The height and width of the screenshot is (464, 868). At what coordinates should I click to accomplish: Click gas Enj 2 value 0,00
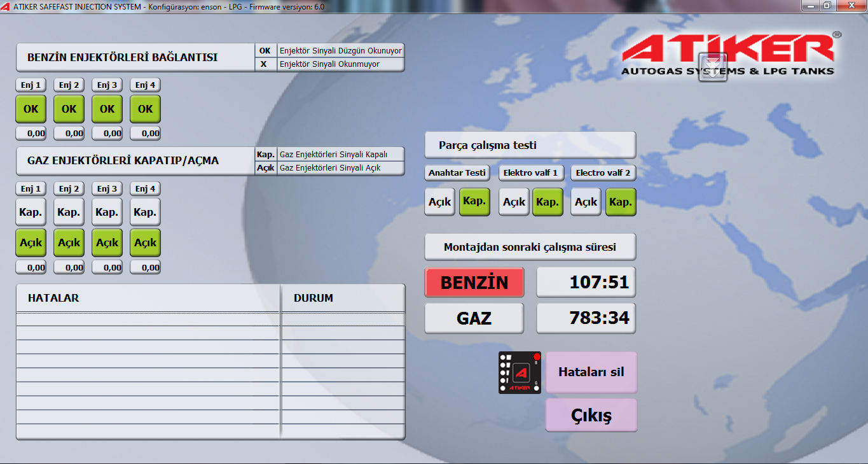coord(69,267)
